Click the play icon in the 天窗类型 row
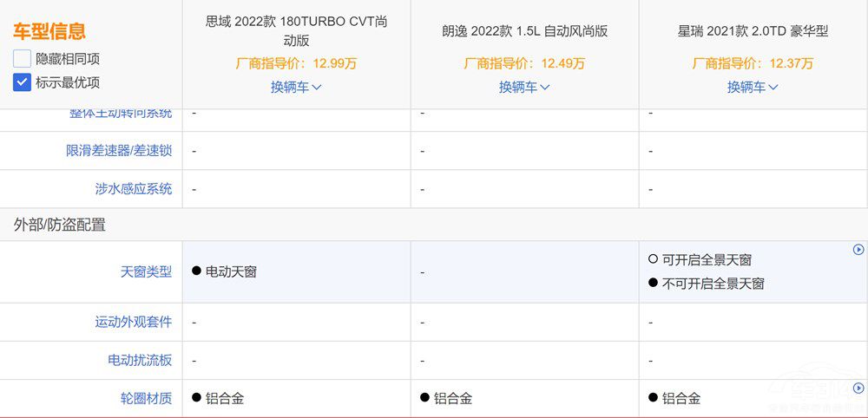Image resolution: width=868 pixels, height=418 pixels. coord(858,250)
